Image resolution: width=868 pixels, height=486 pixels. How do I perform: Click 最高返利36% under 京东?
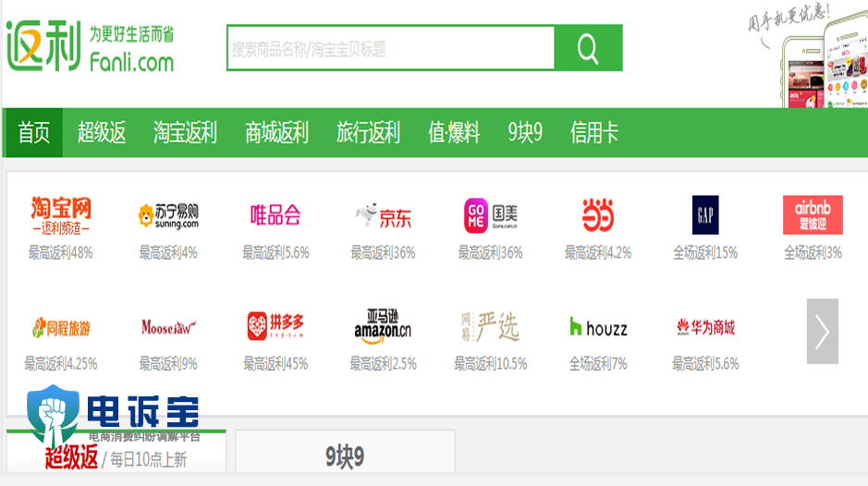tap(383, 253)
